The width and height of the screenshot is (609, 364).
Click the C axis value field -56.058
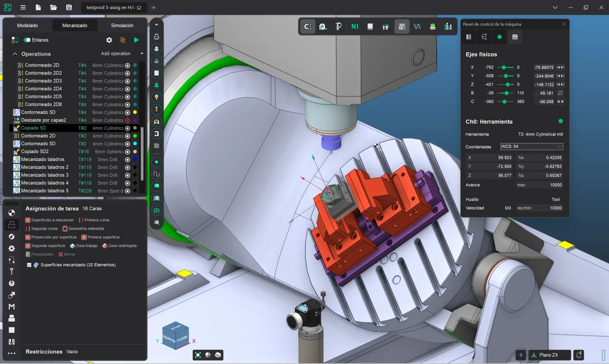click(544, 102)
